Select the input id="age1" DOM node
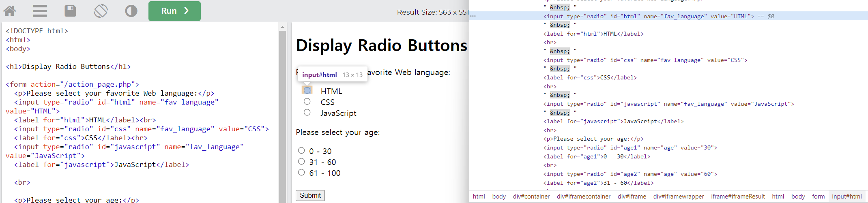The height and width of the screenshot is (203, 868). tap(630, 147)
